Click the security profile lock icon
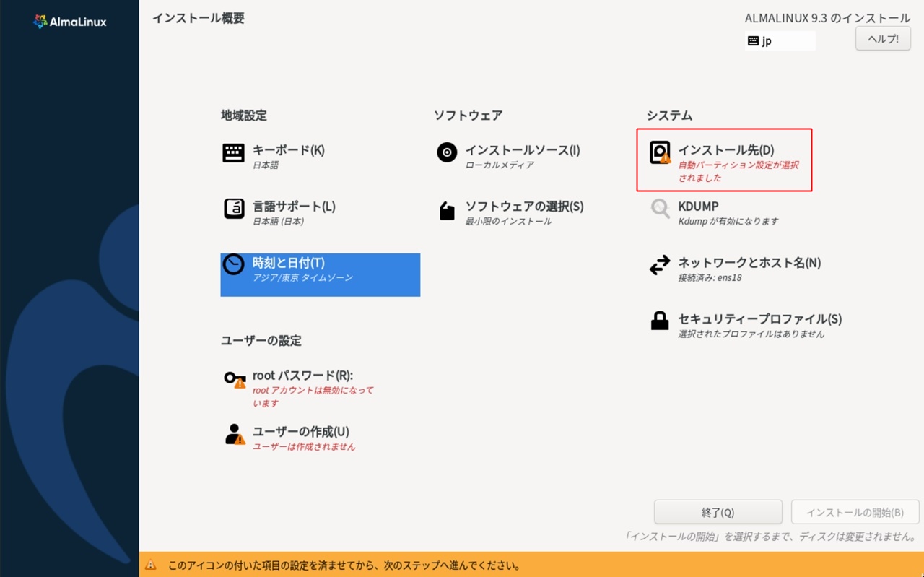The width and height of the screenshot is (924, 577). tap(660, 321)
